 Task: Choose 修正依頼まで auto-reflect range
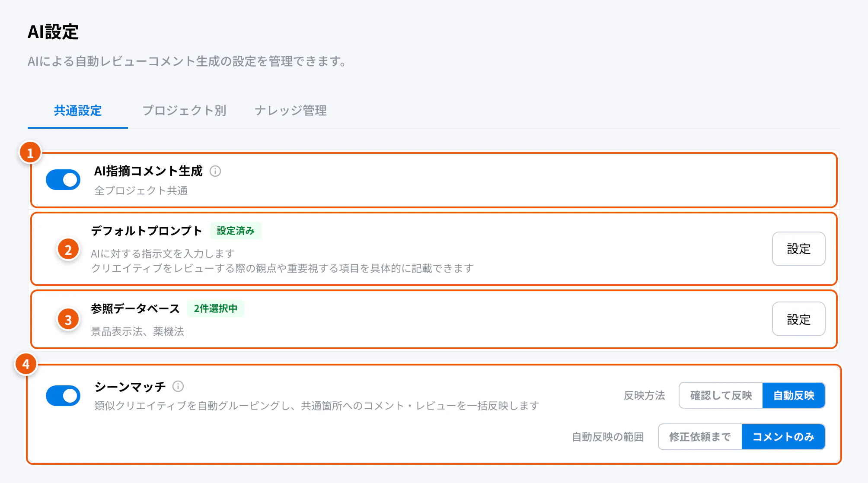tap(700, 437)
